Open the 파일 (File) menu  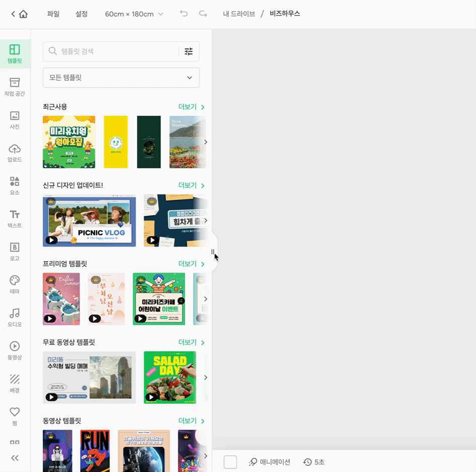pyautogui.click(x=53, y=15)
